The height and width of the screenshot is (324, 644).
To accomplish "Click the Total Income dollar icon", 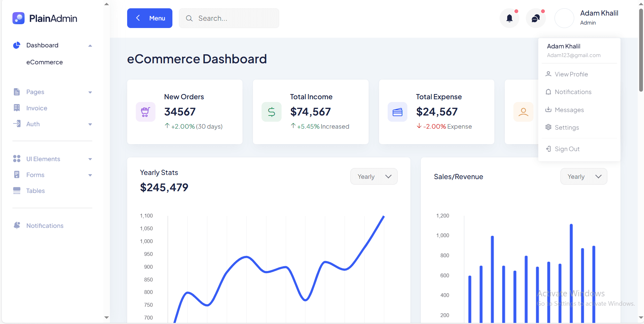I will click(272, 112).
